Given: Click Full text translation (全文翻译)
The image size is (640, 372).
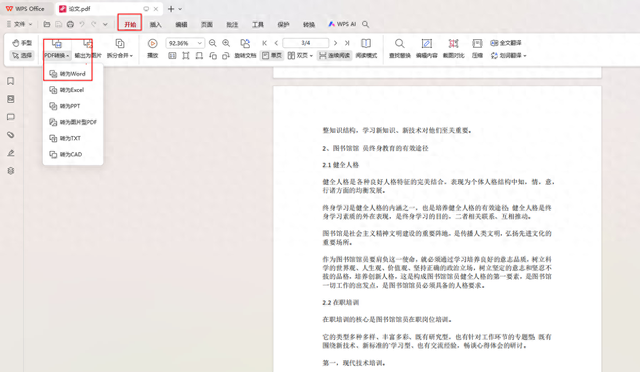Looking at the screenshot, I should [x=506, y=43].
